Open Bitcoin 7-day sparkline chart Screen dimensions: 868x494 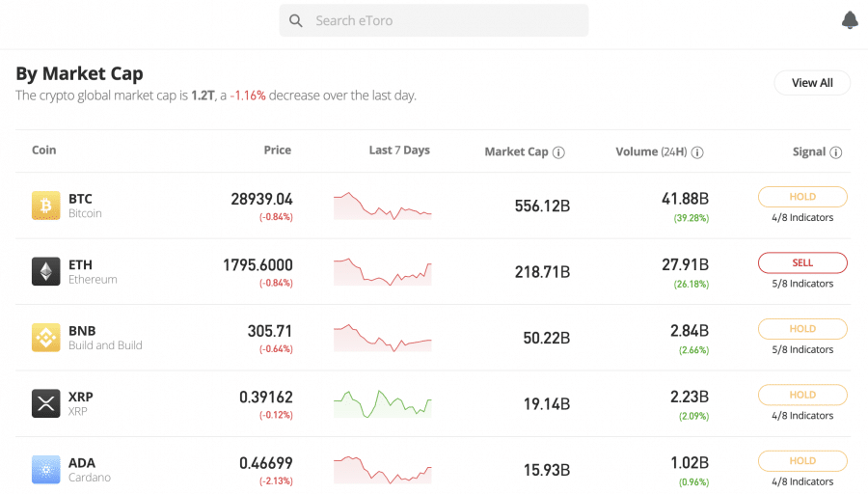pyautogui.click(x=383, y=206)
